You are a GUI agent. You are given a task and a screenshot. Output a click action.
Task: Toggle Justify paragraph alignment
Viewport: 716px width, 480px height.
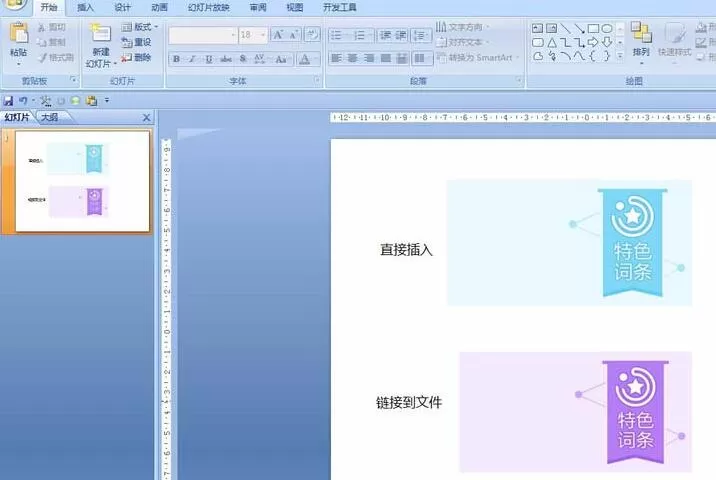click(x=385, y=58)
